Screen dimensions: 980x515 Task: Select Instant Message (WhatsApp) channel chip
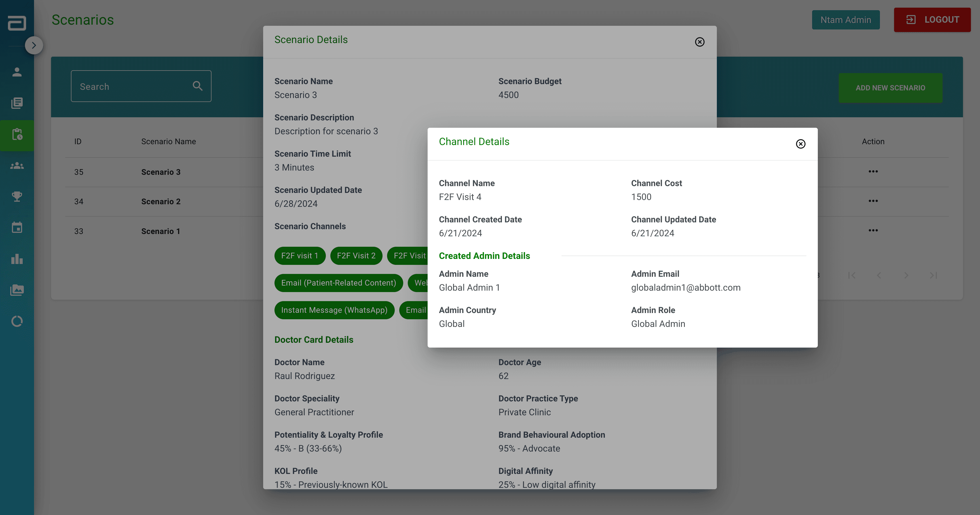334,310
